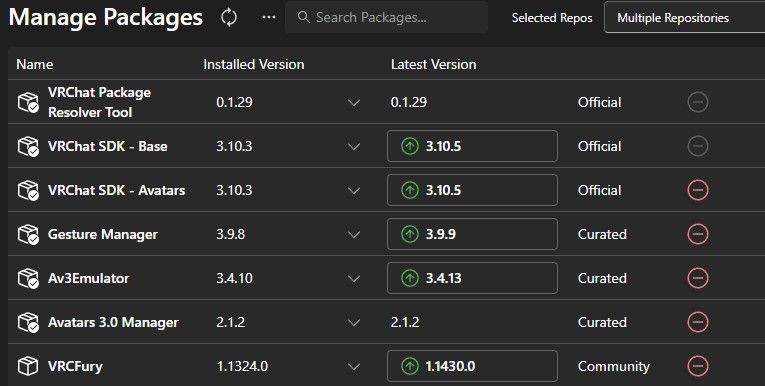The image size is (765, 386).
Task: Click the Manage Packages title
Action: click(105, 18)
